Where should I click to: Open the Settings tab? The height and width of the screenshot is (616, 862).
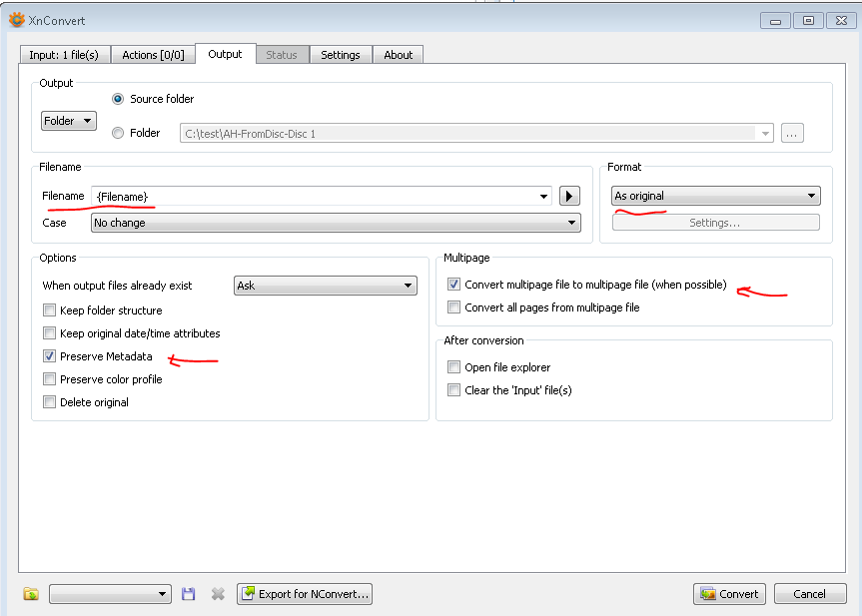tap(341, 55)
